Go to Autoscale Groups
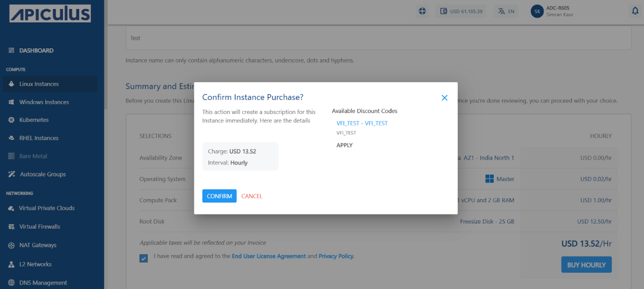The height and width of the screenshot is (289, 644). 43,175
